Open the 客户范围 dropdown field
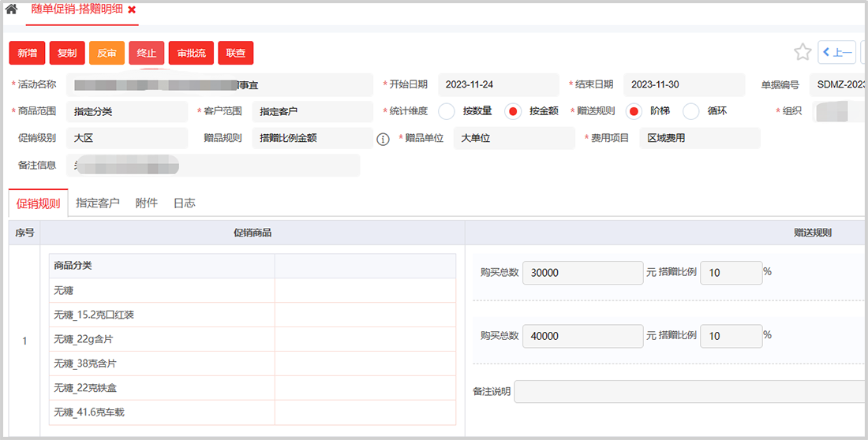The width and height of the screenshot is (868, 440). click(x=312, y=111)
